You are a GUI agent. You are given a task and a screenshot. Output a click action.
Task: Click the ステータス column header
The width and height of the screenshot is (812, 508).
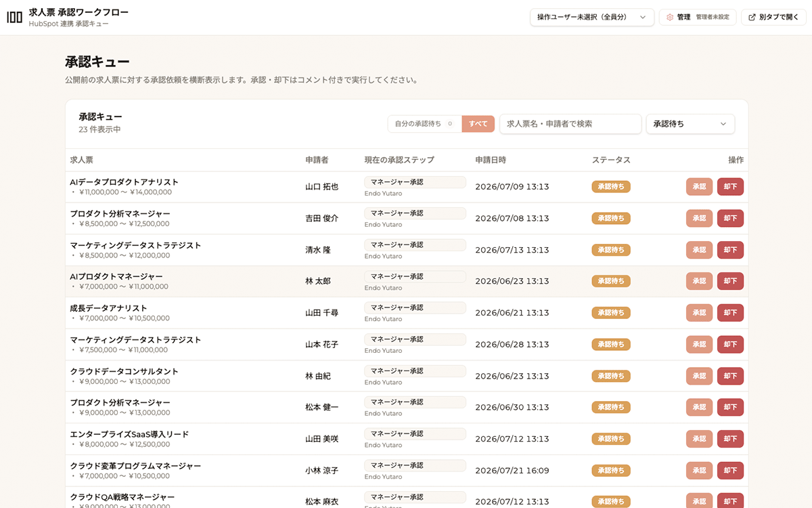click(x=611, y=161)
